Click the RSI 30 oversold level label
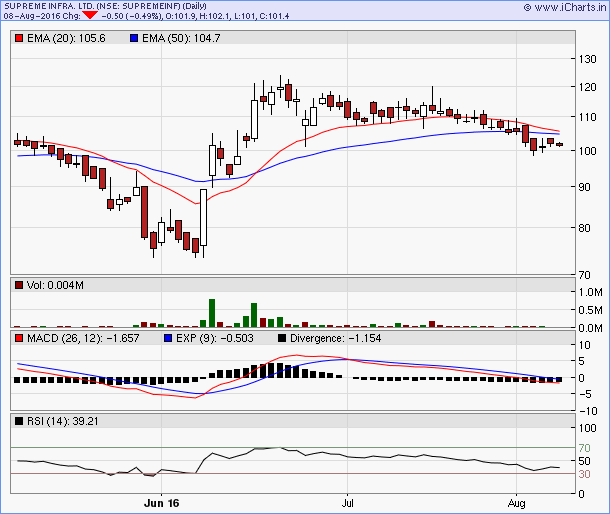 tap(584, 474)
